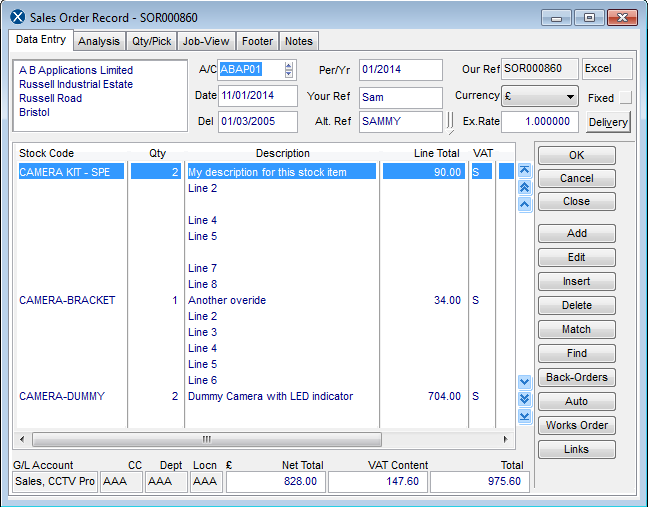This screenshot has height=507, width=648.
Task: Toggle the Fixed checkbox
Action: pyautogui.click(x=626, y=98)
